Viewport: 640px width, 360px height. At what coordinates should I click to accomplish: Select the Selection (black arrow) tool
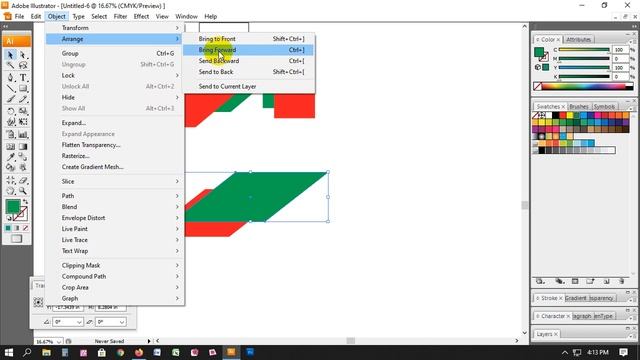click(x=11, y=55)
